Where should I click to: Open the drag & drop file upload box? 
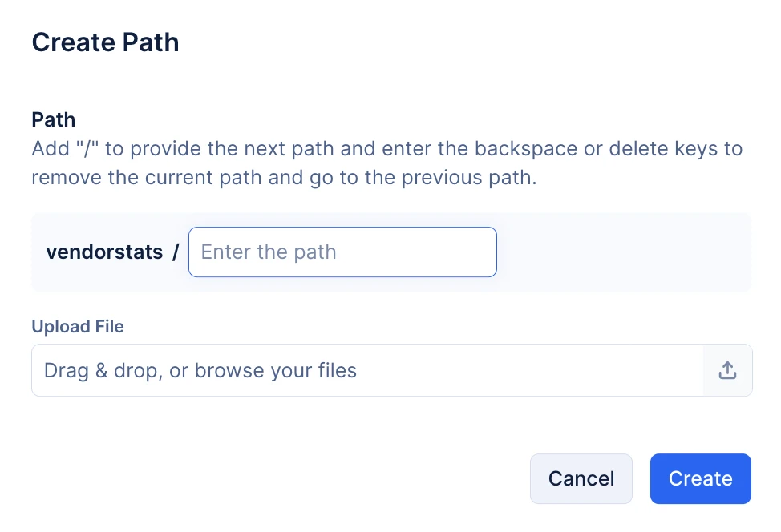392,370
